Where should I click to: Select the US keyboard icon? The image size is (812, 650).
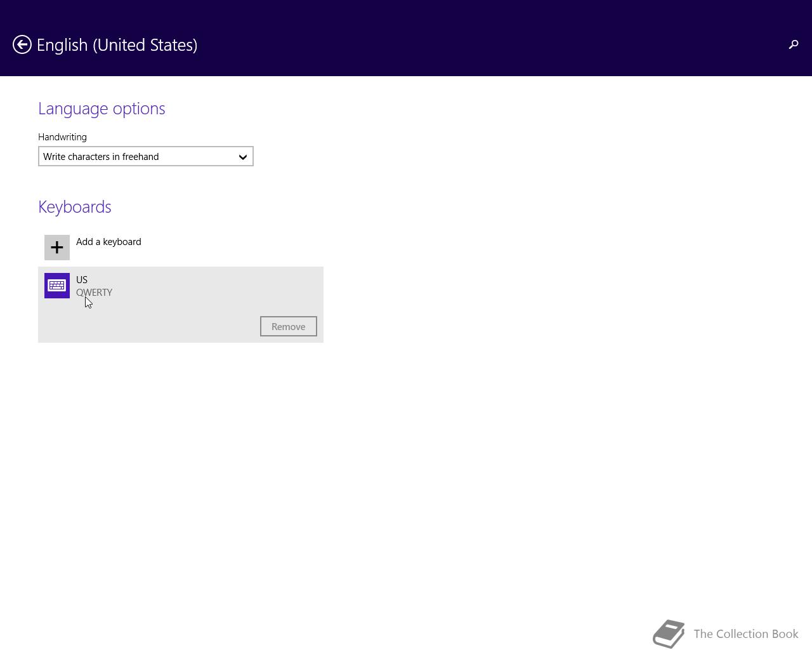tap(57, 286)
